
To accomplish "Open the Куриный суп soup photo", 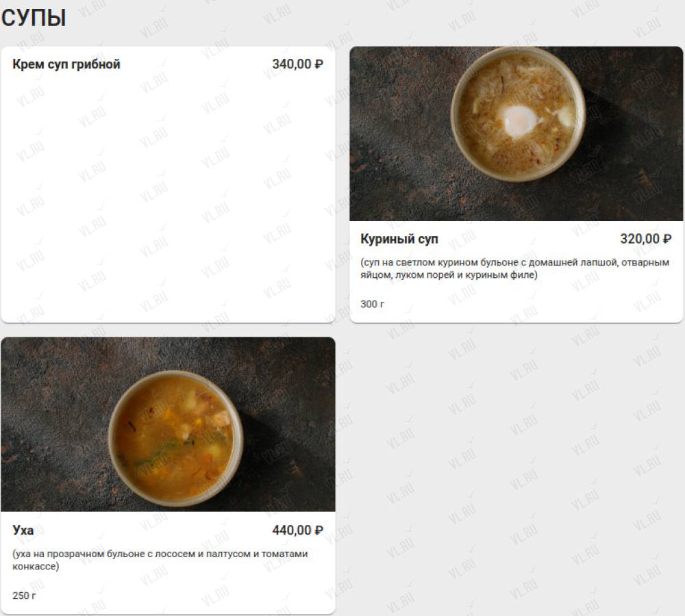I will 516,133.
